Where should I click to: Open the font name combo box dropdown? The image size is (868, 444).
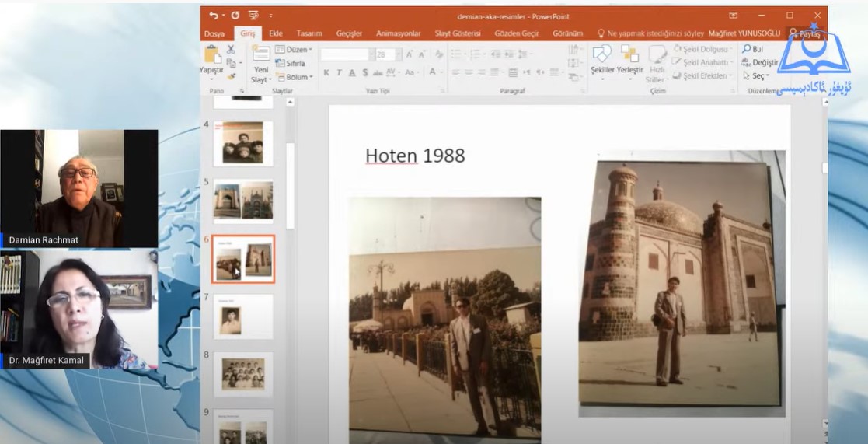(371, 54)
